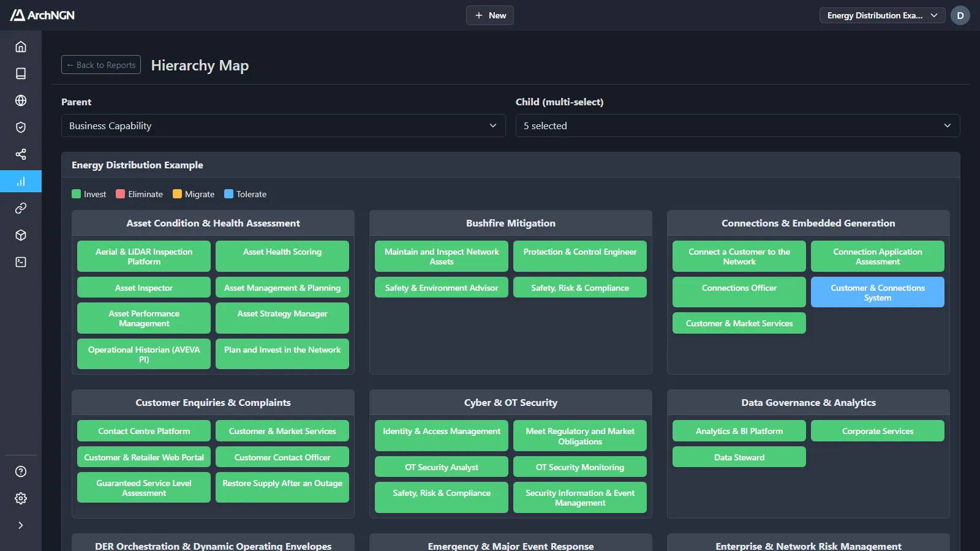Click Safety & Environment Advisor tile
The width and height of the screenshot is (980, 551).
tap(442, 288)
